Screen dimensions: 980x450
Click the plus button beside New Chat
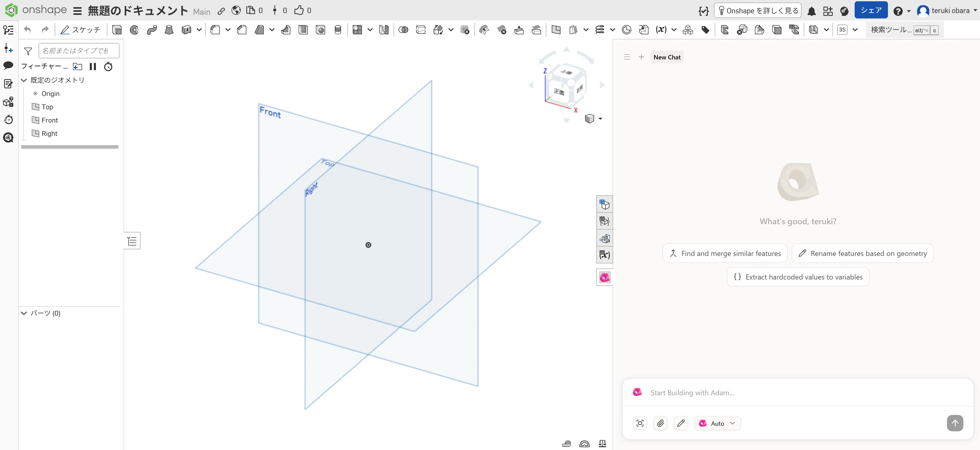click(641, 57)
